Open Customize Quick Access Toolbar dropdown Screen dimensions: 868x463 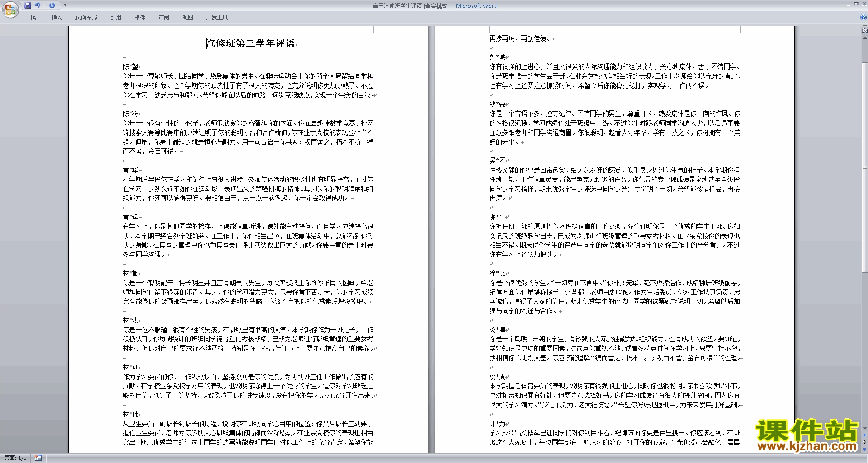pos(65,5)
